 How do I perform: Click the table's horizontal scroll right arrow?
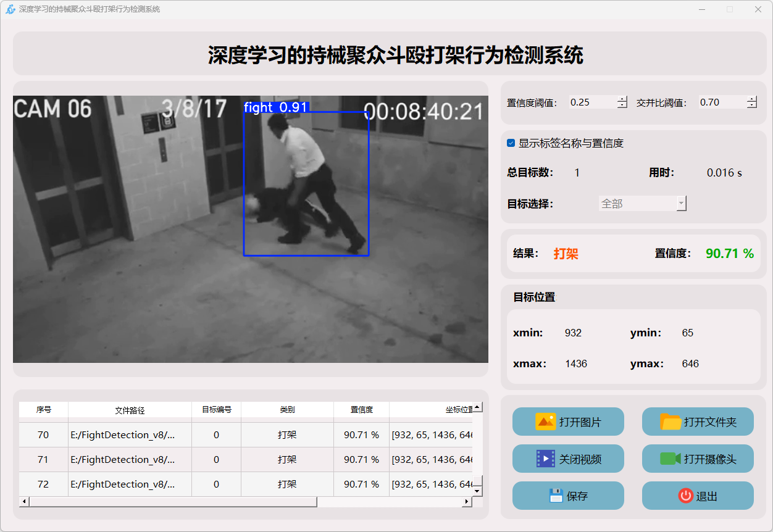[466, 502]
